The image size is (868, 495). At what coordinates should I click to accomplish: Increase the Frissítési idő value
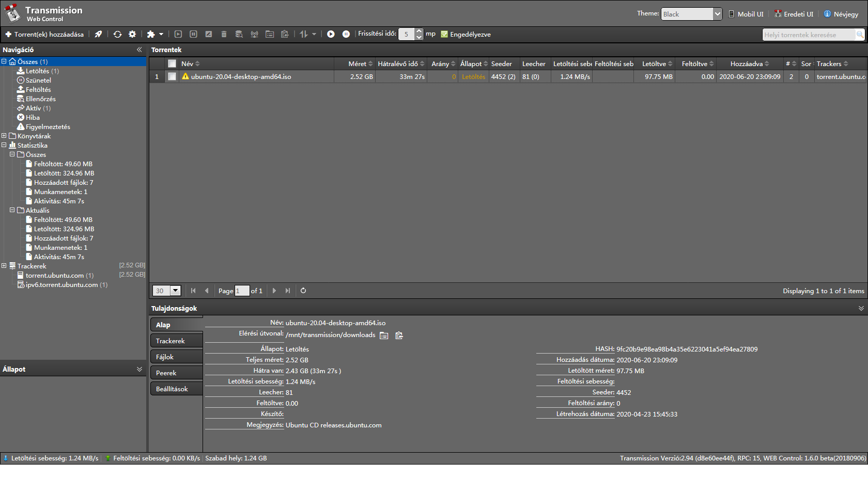tap(419, 31)
